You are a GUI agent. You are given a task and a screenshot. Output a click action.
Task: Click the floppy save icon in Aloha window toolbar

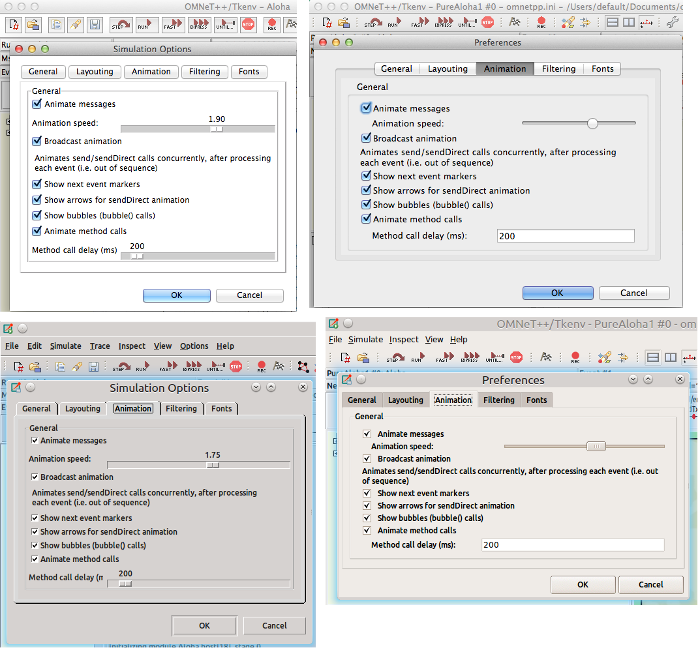tap(95, 24)
